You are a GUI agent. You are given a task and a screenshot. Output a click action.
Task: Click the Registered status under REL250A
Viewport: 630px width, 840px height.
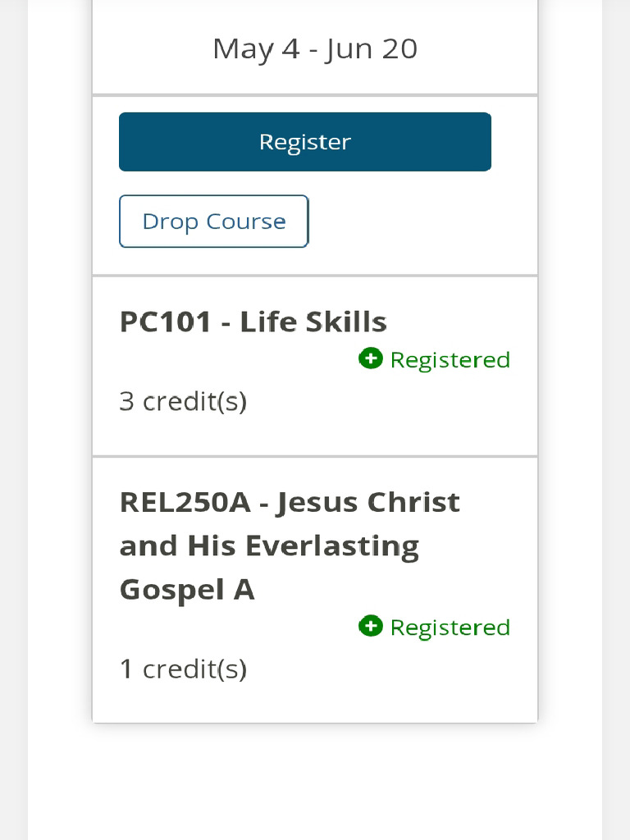(x=450, y=628)
